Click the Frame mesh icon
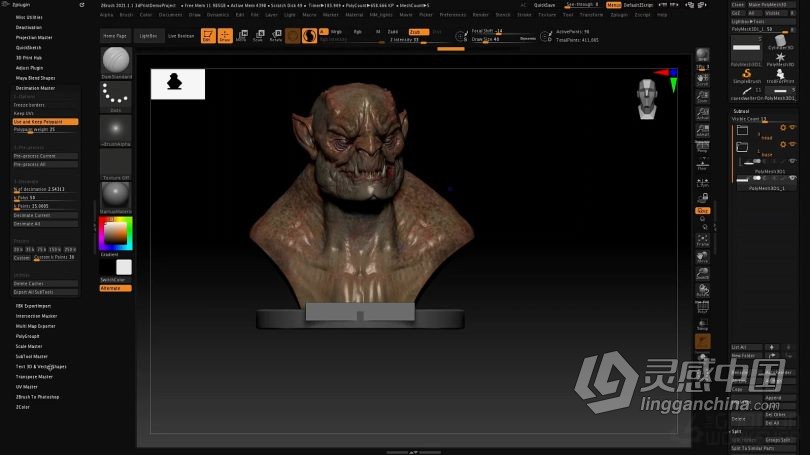Image resolution: width=810 pixels, height=455 pixels. [703, 240]
